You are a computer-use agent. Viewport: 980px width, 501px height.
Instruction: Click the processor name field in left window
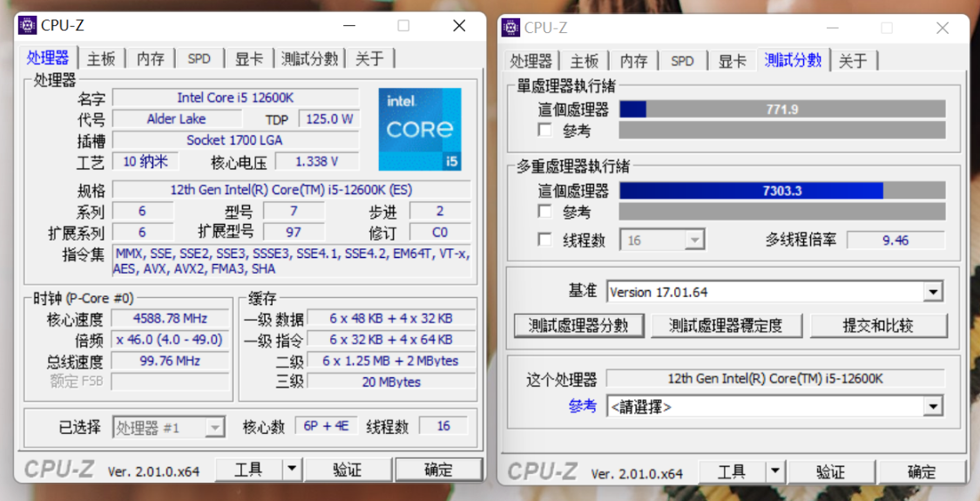[235, 98]
